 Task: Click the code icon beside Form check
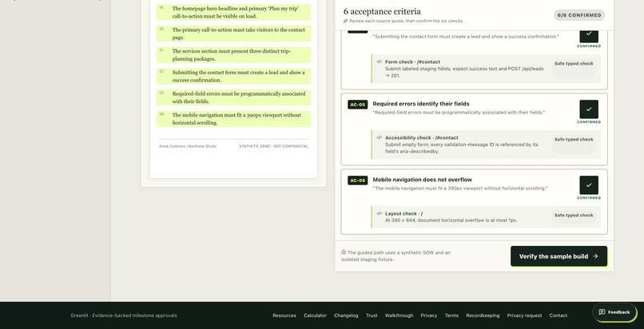379,62
